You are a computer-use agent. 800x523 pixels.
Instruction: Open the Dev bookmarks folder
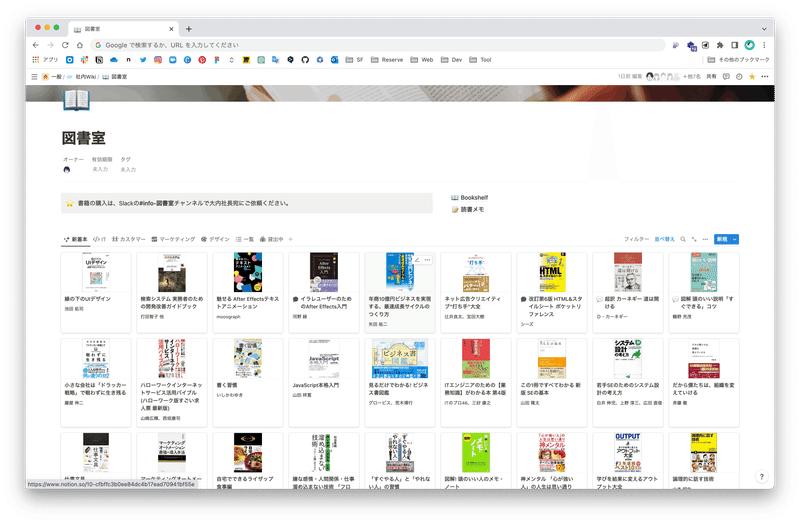pos(452,60)
